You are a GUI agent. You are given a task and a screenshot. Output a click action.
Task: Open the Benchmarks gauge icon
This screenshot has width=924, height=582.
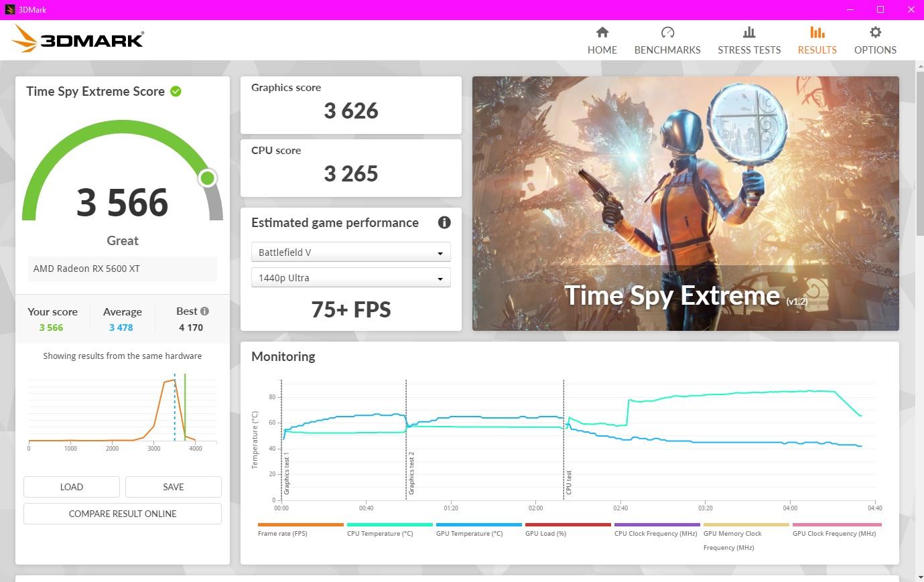[667, 32]
